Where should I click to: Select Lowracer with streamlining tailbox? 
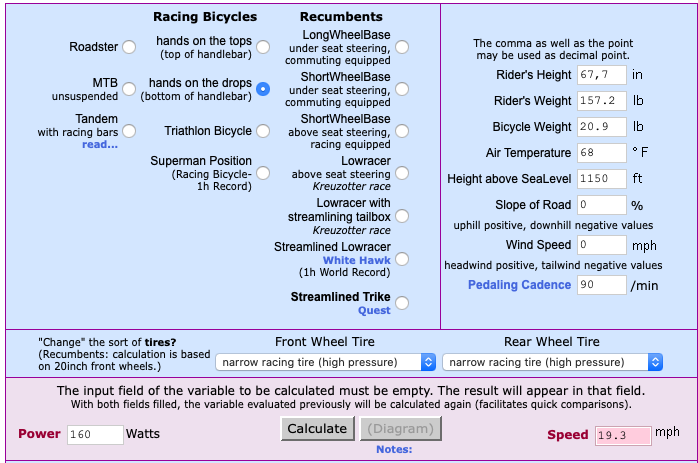[x=402, y=216]
